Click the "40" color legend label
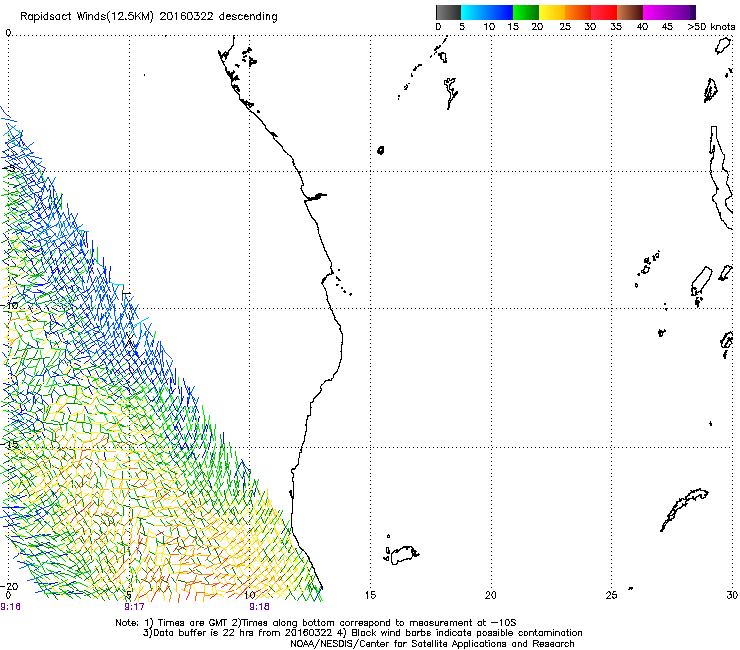Viewport: 740px width, 650px height. [642, 27]
